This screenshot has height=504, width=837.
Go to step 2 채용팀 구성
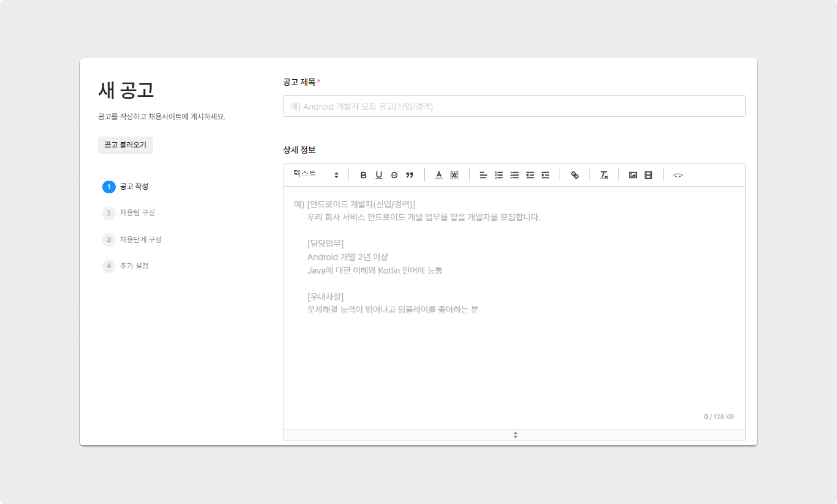click(137, 213)
